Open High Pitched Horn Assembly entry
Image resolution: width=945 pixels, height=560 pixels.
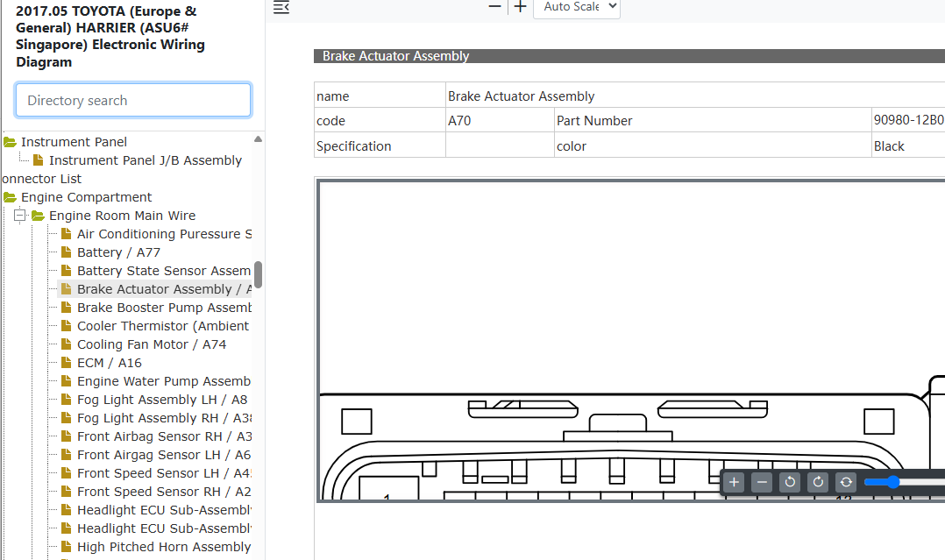[x=164, y=547]
